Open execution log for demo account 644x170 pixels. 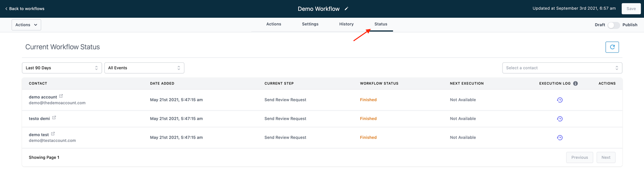559,100
